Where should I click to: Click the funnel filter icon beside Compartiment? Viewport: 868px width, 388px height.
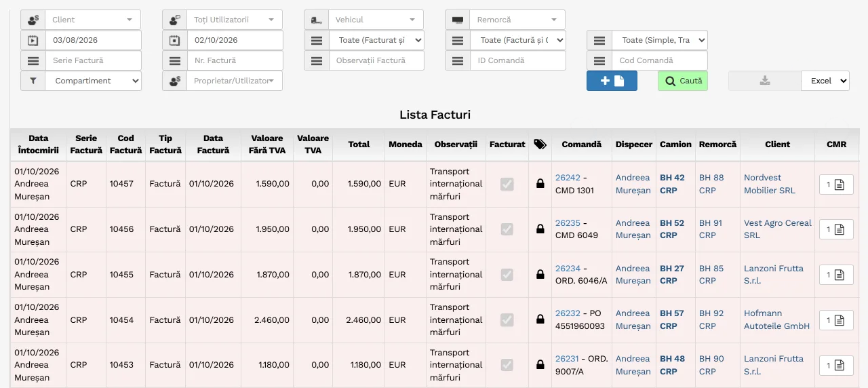(33, 81)
